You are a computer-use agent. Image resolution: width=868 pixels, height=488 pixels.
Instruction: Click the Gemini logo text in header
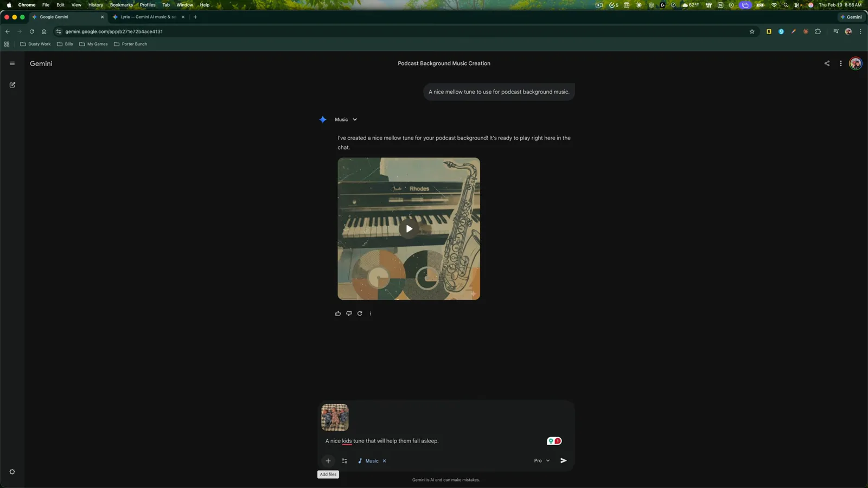click(41, 63)
